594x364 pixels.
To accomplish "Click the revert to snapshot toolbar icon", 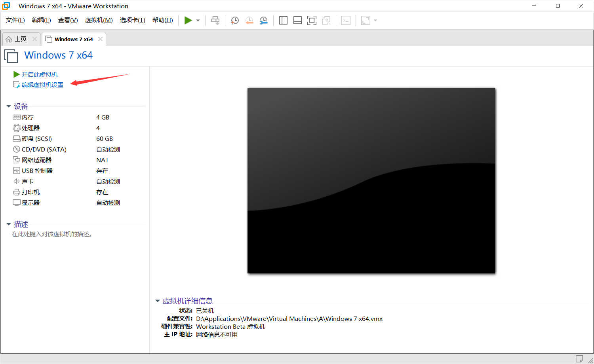I will click(249, 21).
